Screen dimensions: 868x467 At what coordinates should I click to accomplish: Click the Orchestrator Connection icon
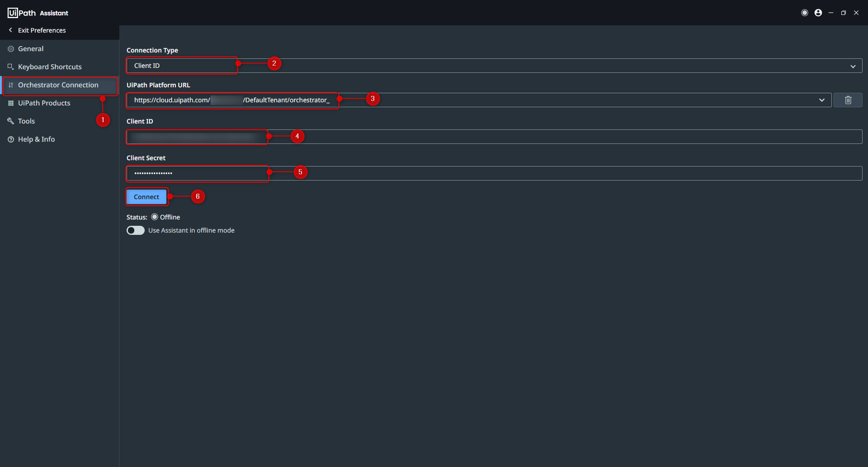(x=11, y=85)
